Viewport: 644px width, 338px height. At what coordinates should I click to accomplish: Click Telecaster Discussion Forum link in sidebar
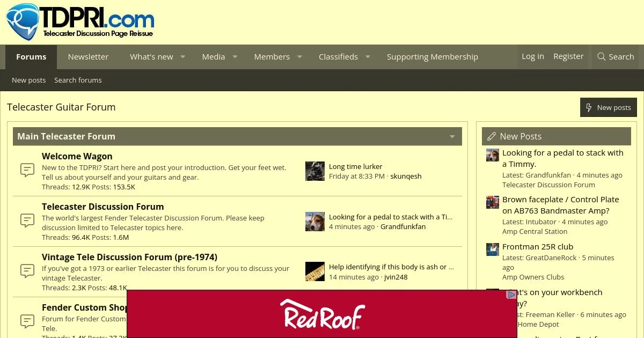(x=548, y=185)
